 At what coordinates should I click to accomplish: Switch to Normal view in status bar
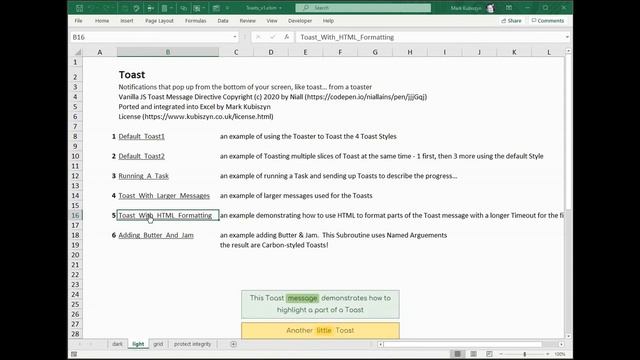[458, 354]
